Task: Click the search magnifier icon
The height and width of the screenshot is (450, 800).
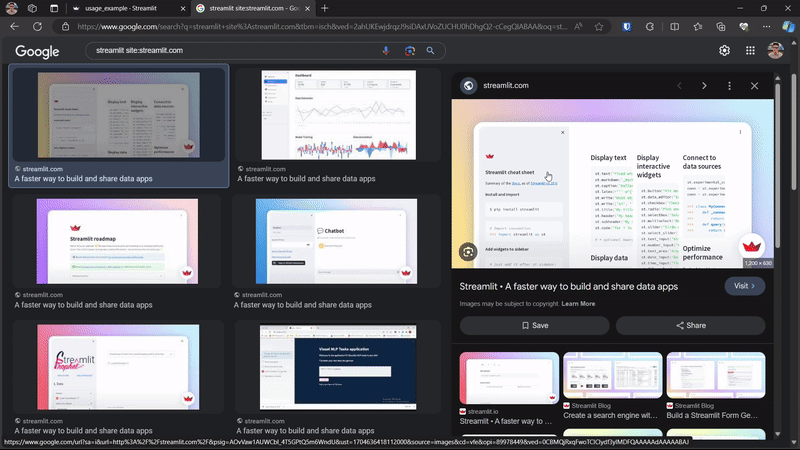Action: click(x=431, y=50)
